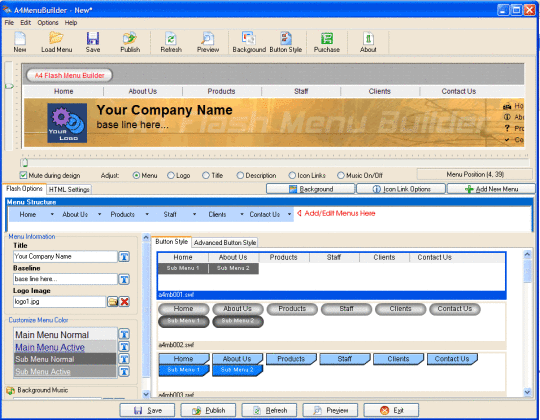Click style list scrollbar down arrow

[x=527, y=392]
